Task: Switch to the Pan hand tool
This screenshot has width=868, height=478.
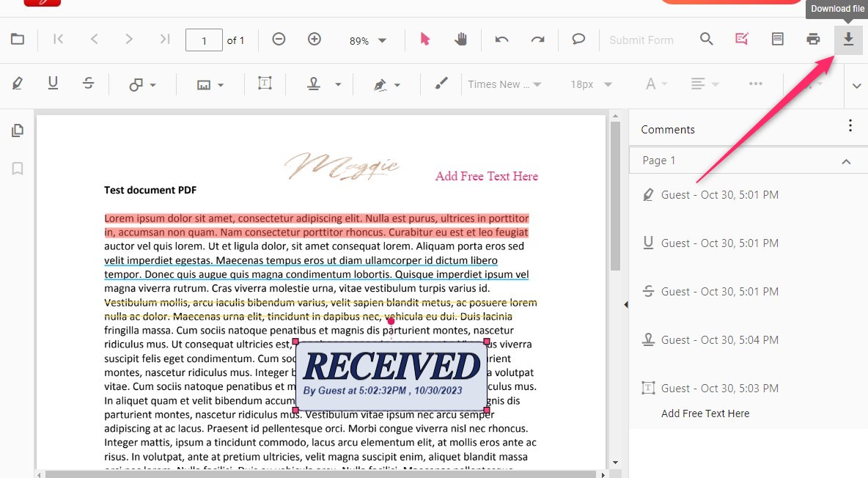Action: point(460,40)
